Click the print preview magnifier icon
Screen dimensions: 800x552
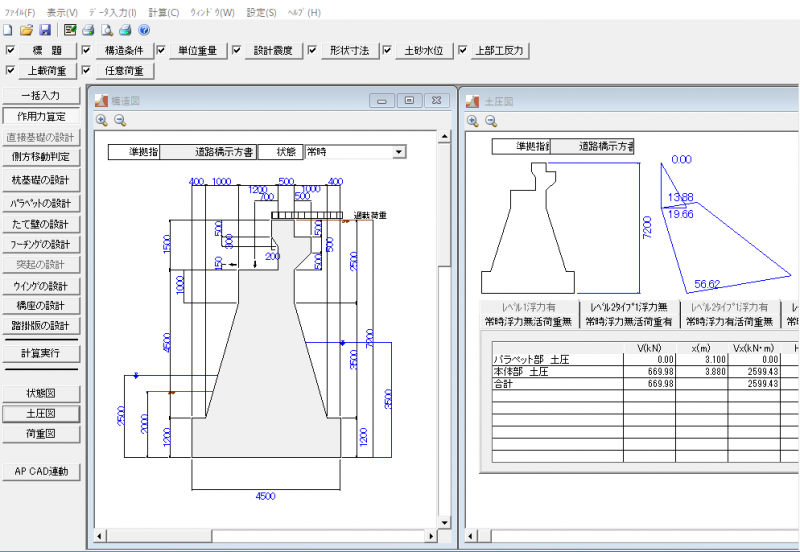[107, 31]
